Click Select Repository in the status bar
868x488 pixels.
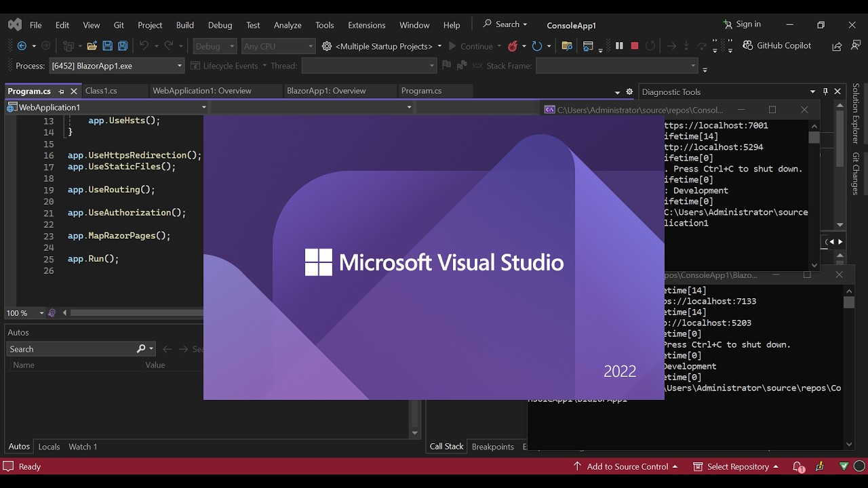click(x=735, y=466)
